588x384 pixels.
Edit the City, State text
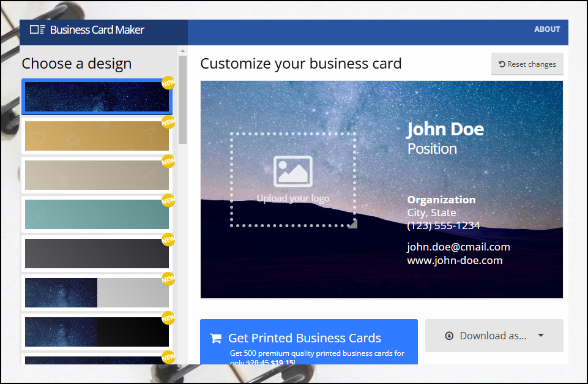tap(431, 213)
